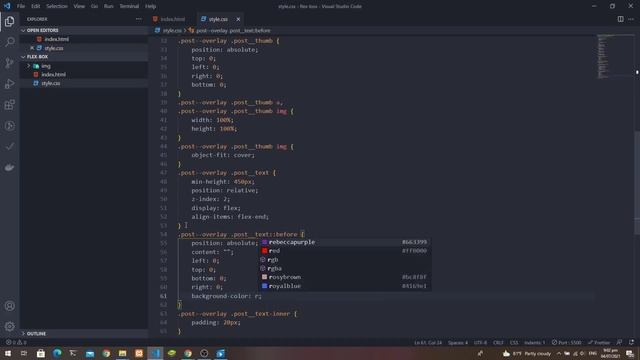640x360 pixels.
Task: Split the editor to the right
Action: point(620,19)
